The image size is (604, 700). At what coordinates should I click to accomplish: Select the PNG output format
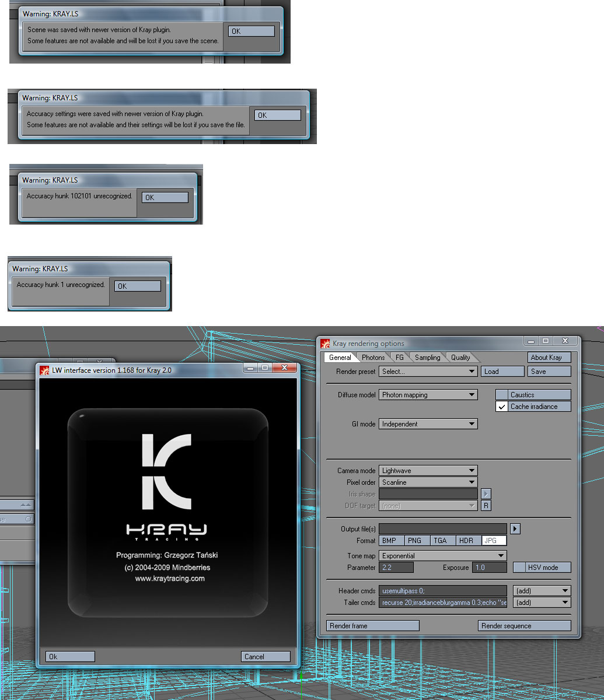click(415, 541)
